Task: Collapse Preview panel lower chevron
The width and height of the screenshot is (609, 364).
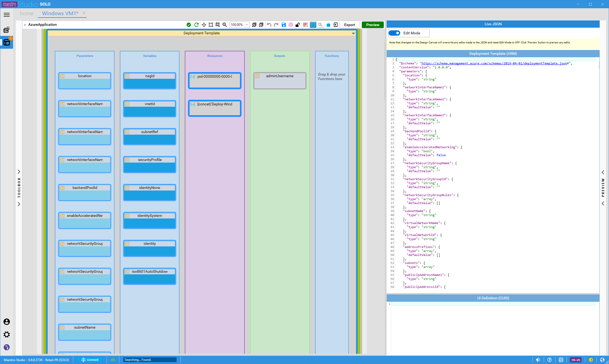Action: click(x=603, y=204)
